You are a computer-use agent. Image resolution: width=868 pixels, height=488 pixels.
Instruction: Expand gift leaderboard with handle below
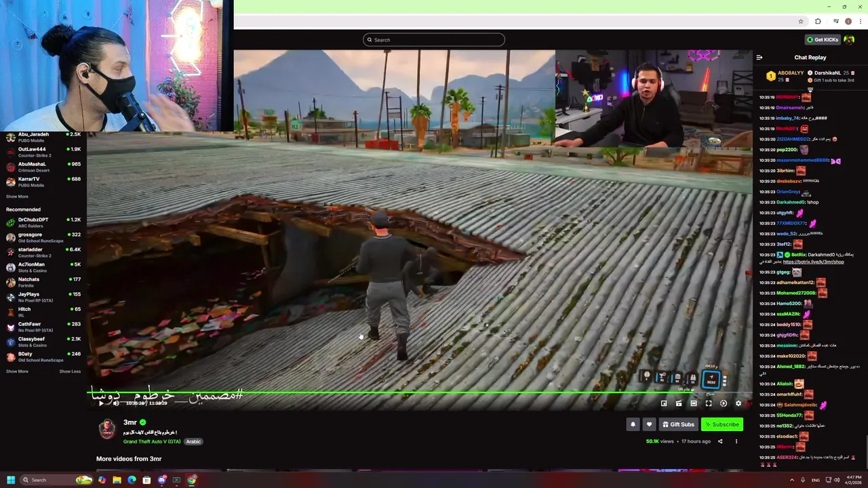coord(810,89)
